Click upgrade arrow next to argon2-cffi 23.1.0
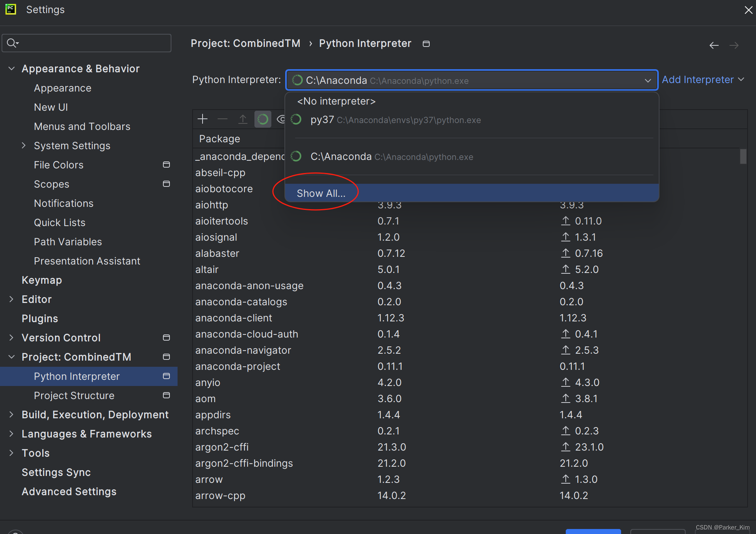Image resolution: width=756 pixels, height=534 pixels. 565,447
